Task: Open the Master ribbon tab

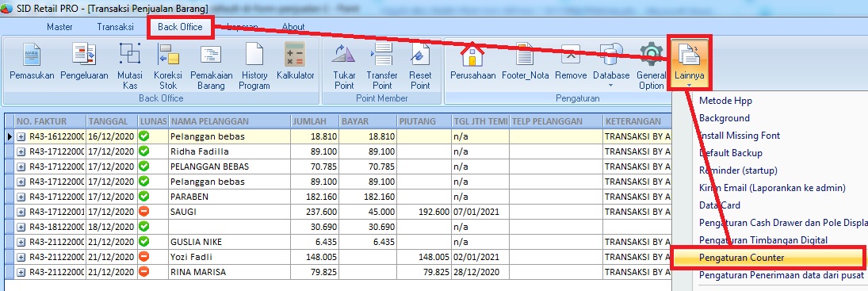Action: click(59, 26)
